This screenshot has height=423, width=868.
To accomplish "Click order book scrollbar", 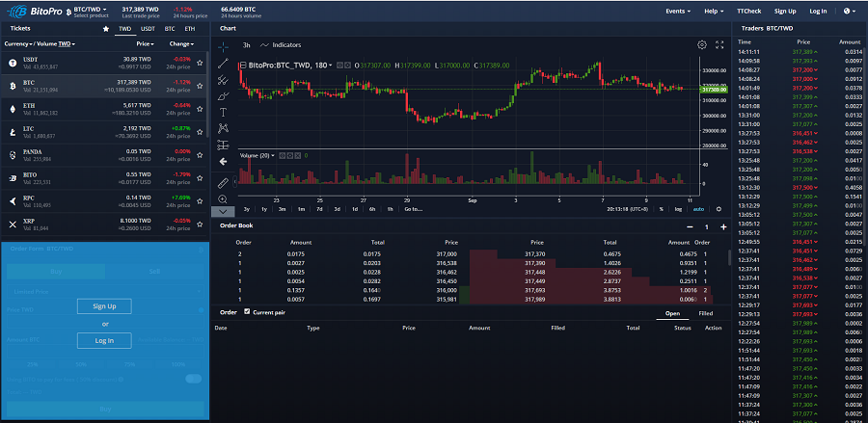I will 729,257.
